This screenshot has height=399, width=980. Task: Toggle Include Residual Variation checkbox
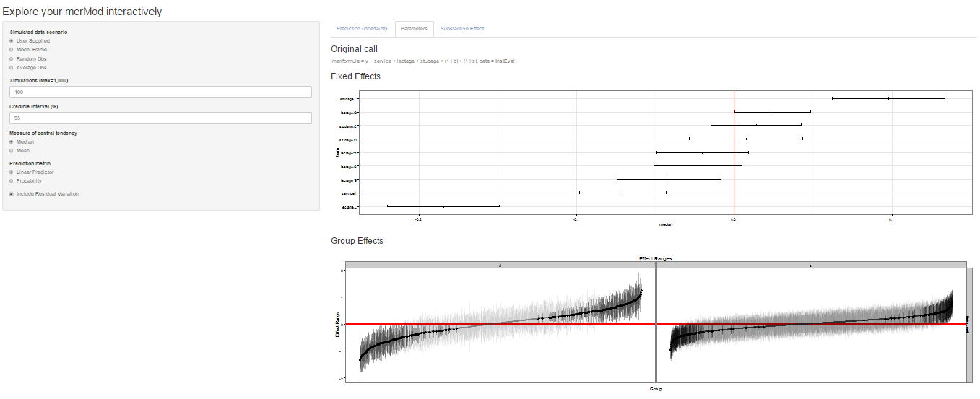pyautogui.click(x=12, y=194)
